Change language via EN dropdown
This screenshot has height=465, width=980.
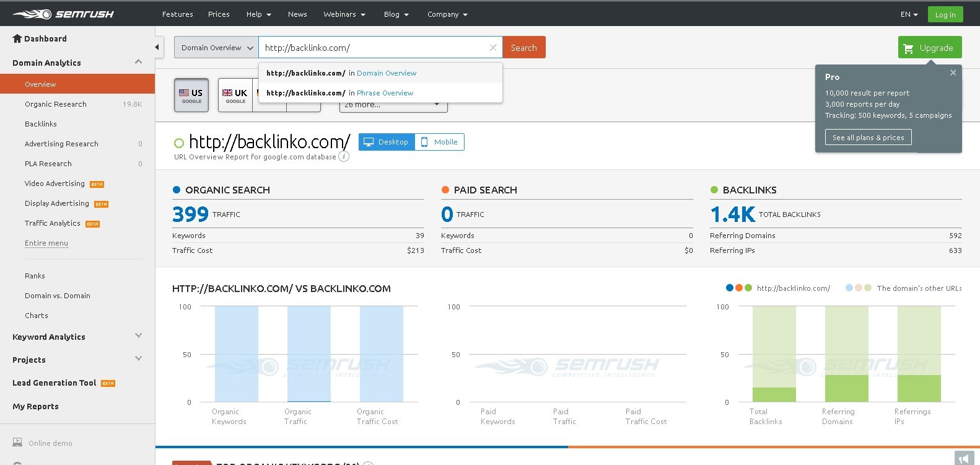(909, 14)
